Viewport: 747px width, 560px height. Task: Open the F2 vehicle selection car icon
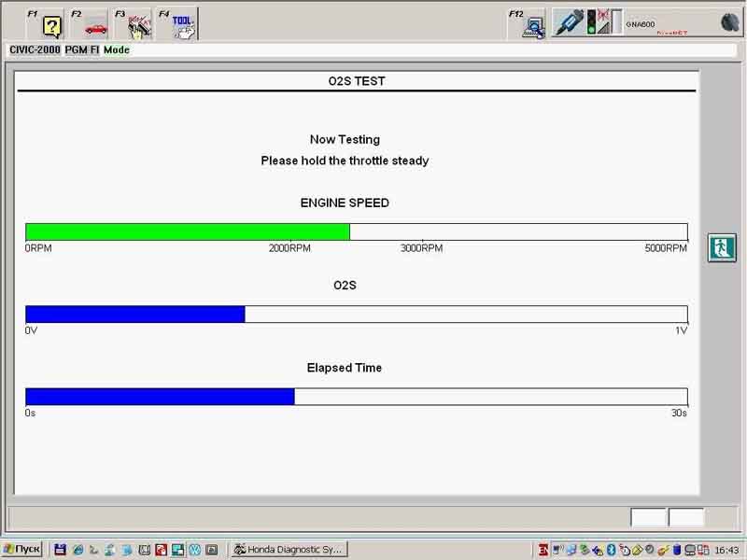pyautogui.click(x=96, y=25)
